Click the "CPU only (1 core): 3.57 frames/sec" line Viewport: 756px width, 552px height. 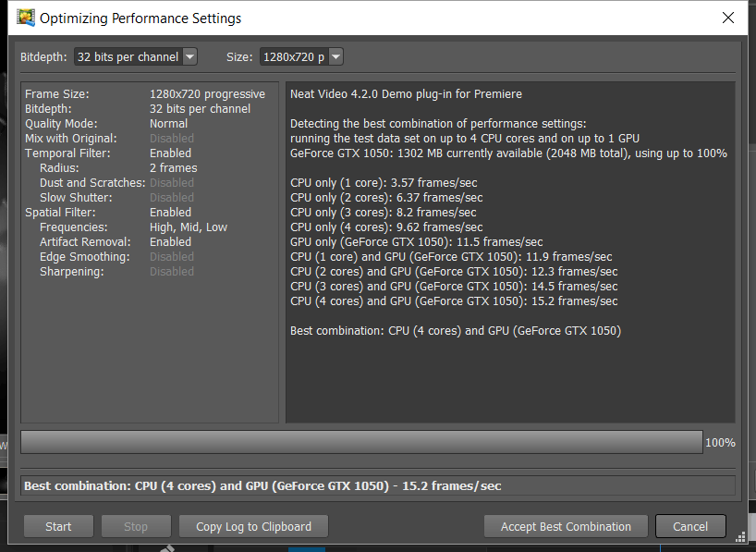pyautogui.click(x=384, y=183)
